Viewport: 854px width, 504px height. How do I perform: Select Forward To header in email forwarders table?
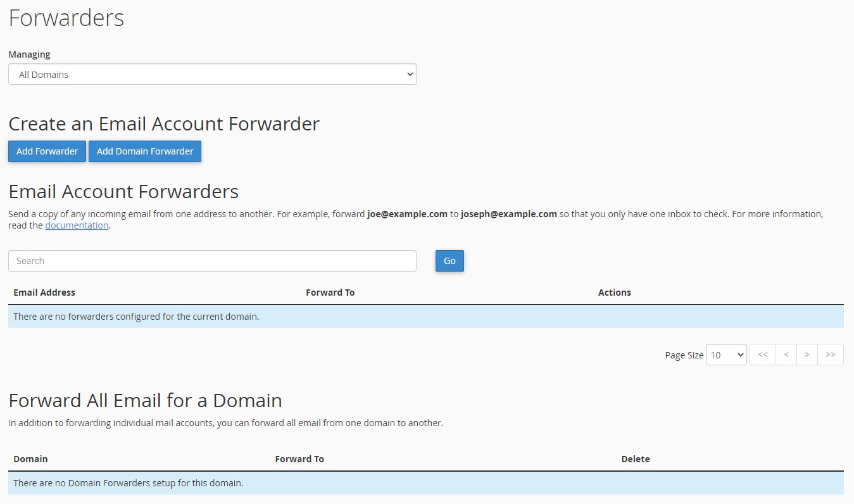coord(330,293)
